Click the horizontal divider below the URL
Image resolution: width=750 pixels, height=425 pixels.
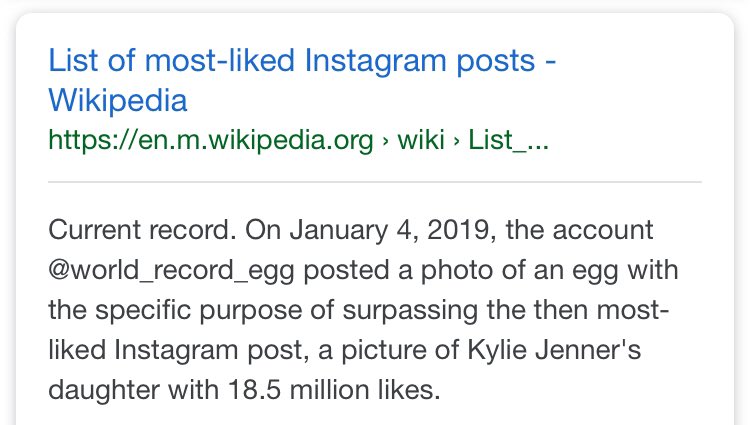click(375, 182)
